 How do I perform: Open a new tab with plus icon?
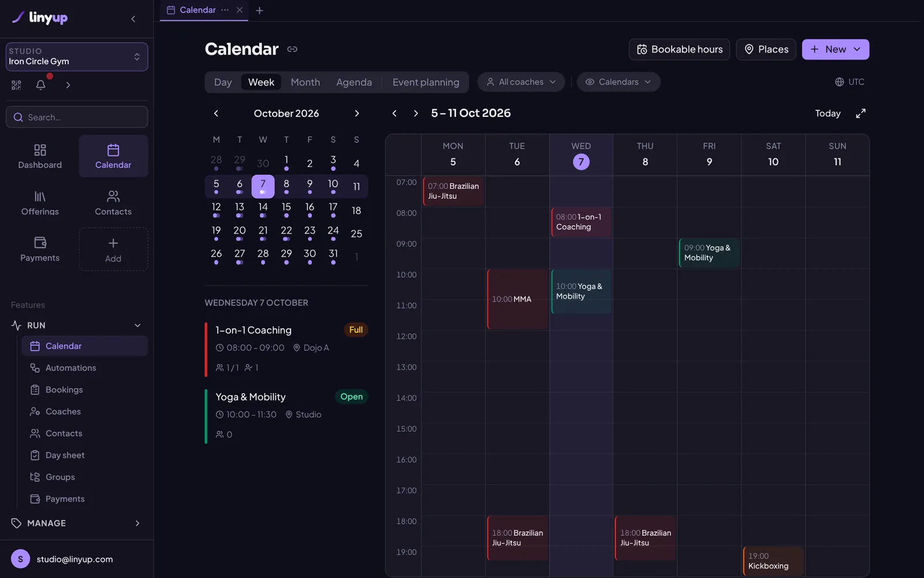pyautogui.click(x=259, y=10)
